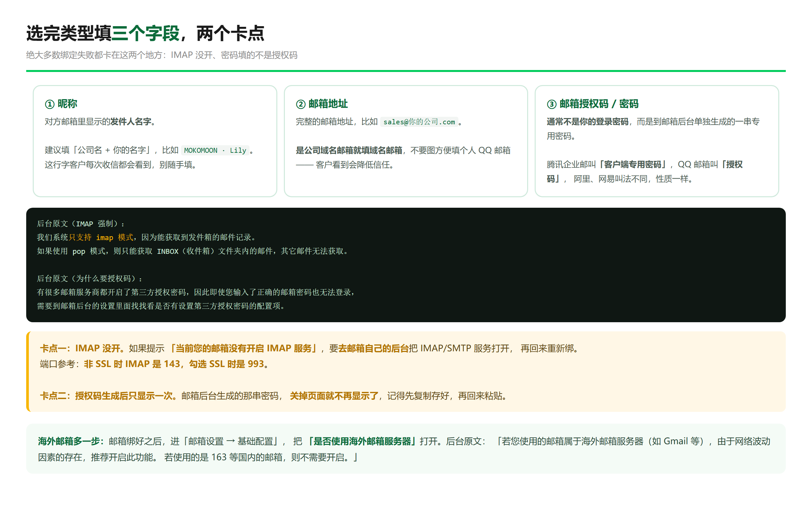
Task: Click the text 这行字客户每次收信都会看到，别随手填
Action: point(120,165)
